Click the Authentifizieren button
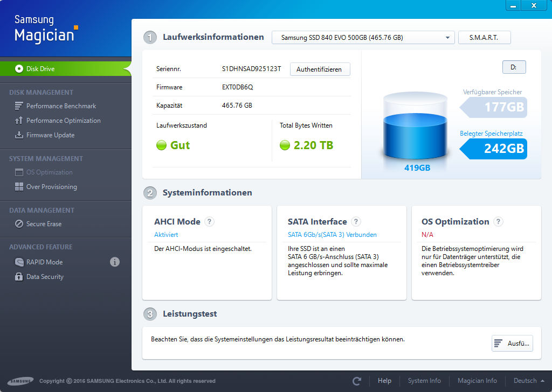552x392 pixels. tap(320, 69)
